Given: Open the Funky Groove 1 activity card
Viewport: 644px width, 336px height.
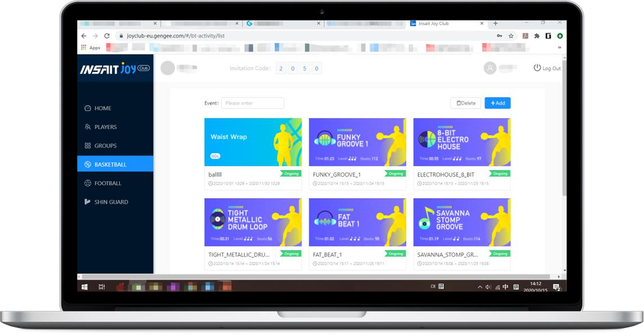Looking at the screenshot, I should 357,142.
